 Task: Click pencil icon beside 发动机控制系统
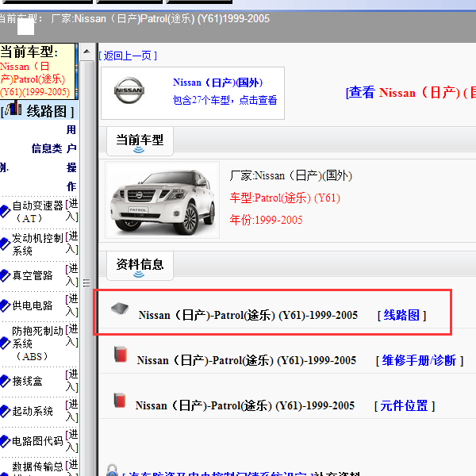(5, 244)
